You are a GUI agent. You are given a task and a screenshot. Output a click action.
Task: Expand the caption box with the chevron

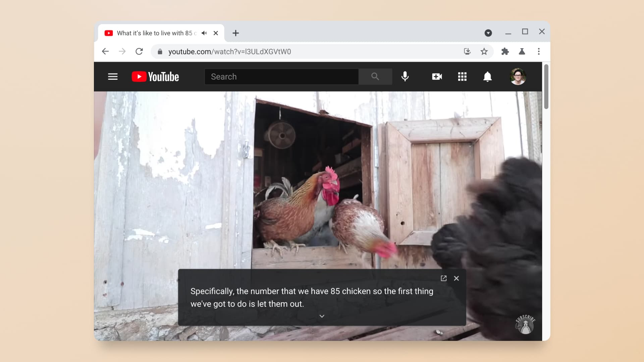322,316
